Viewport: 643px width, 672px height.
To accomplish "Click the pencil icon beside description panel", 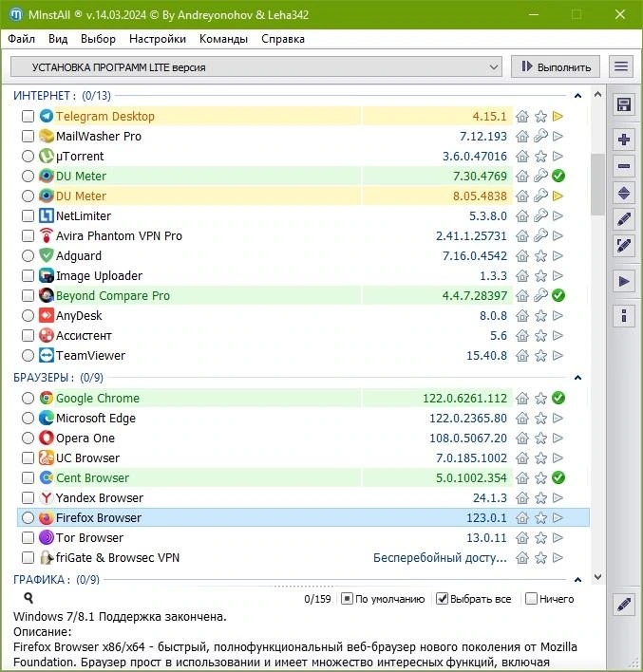I will coord(624,605).
